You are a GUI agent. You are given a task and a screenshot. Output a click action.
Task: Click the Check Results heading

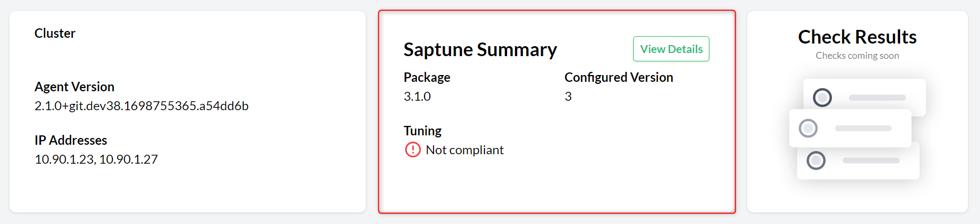[857, 37]
